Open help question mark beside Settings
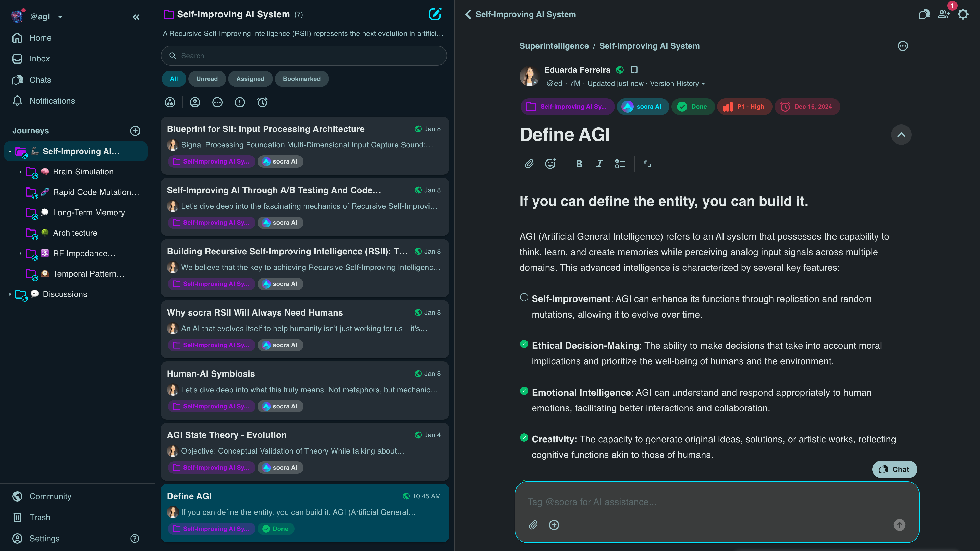The image size is (980, 551). (135, 539)
